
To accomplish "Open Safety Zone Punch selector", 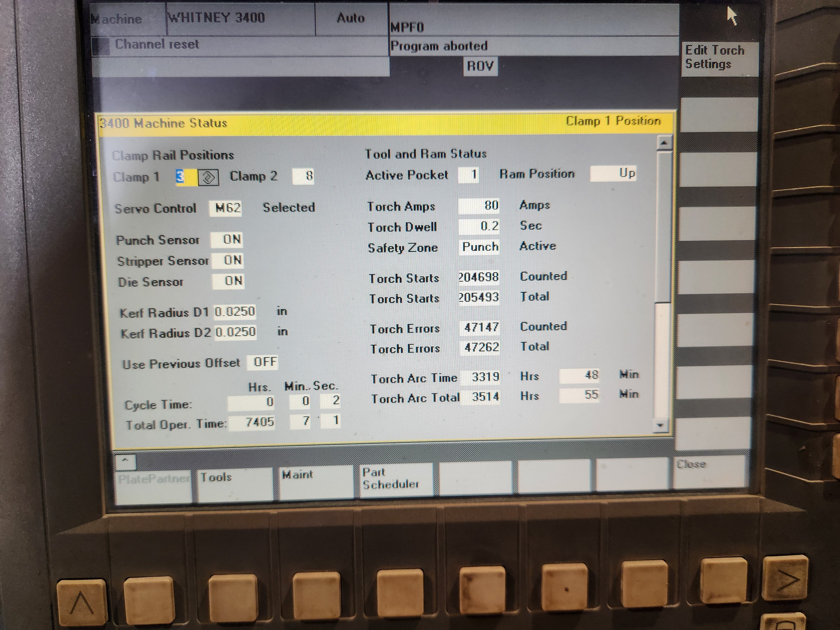I will 480,247.
